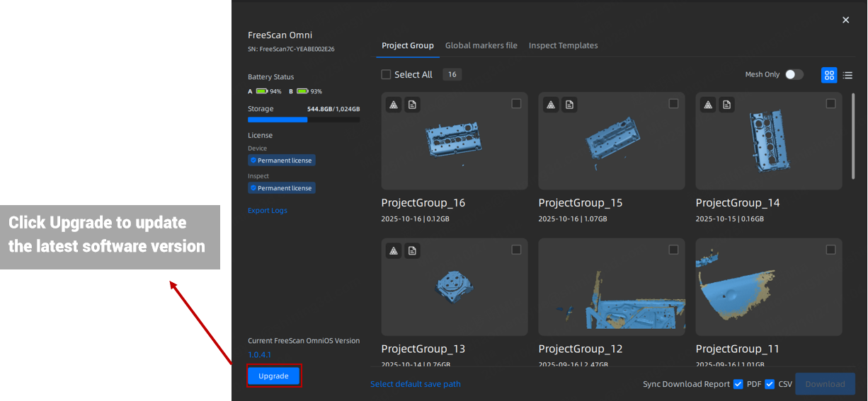Click the Sync Download Report label
The height and width of the screenshot is (401, 868).
click(686, 384)
